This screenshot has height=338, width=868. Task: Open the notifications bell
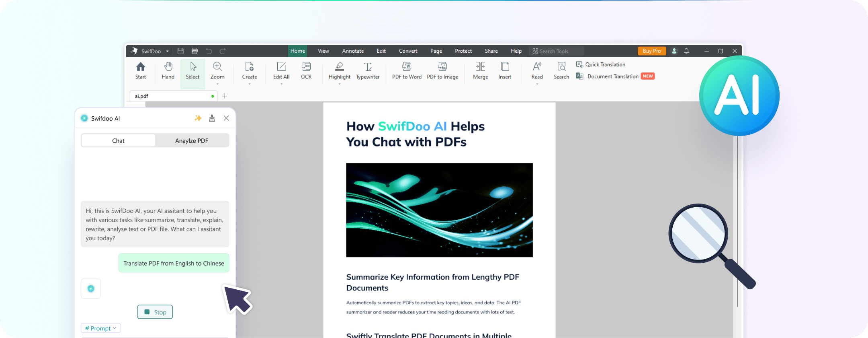[687, 51]
